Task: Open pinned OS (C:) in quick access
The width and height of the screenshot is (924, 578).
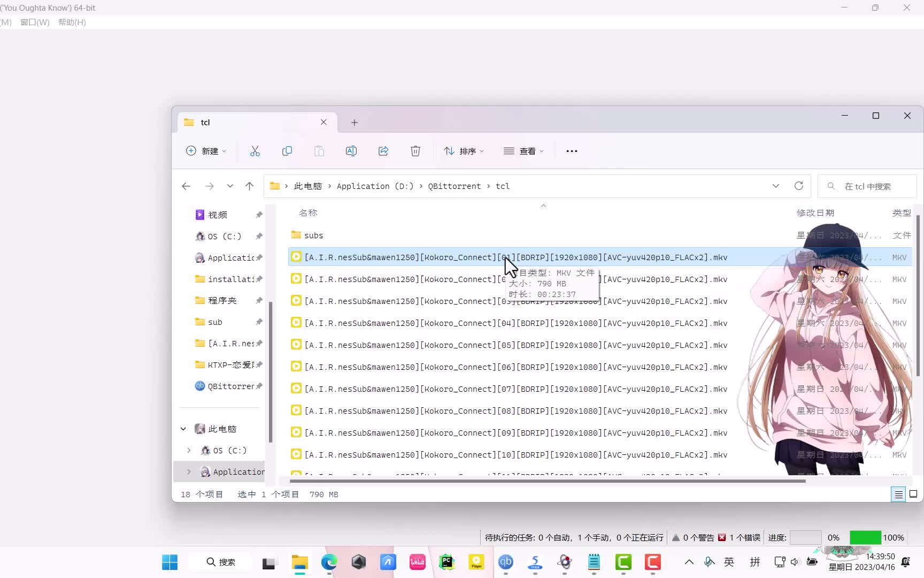Action: [x=224, y=236]
